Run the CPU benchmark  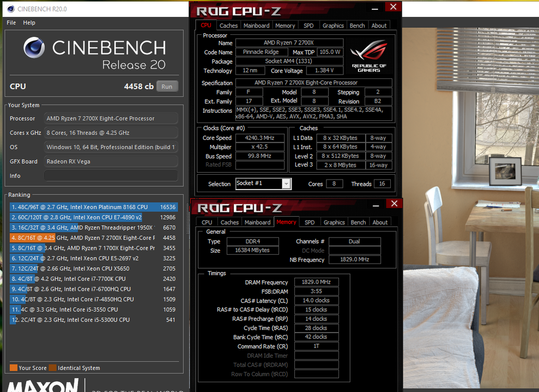167,87
